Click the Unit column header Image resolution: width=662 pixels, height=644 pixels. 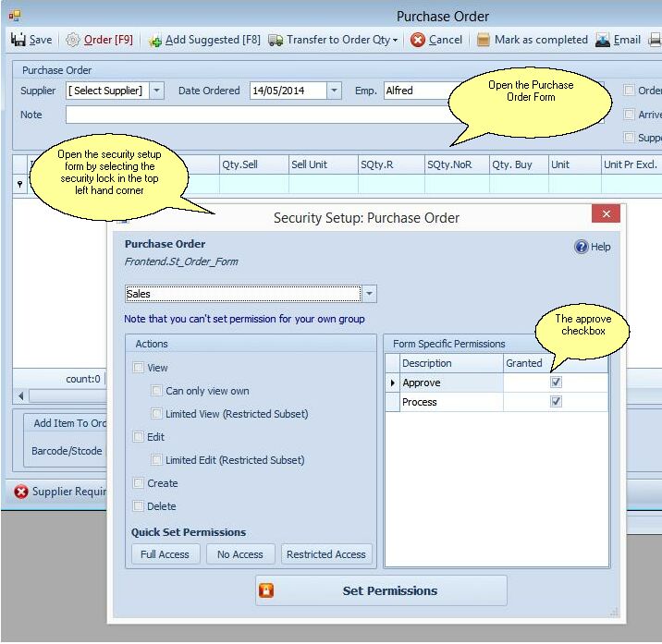click(x=574, y=164)
